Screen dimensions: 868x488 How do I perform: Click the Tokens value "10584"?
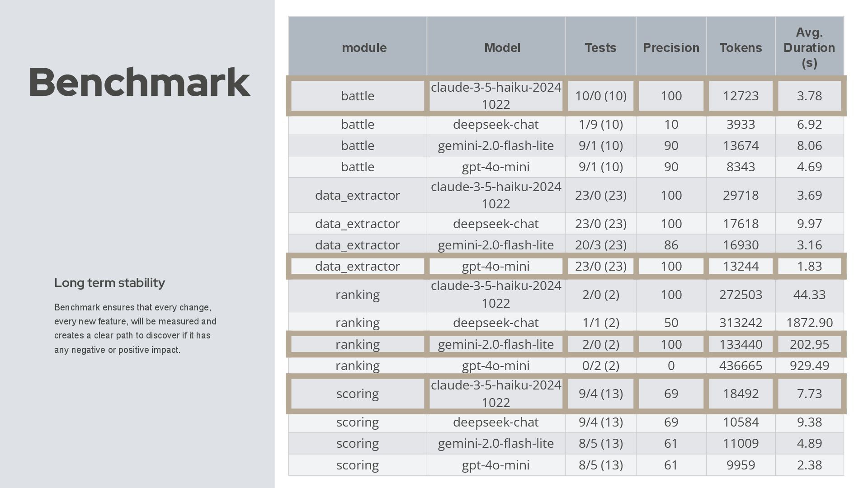741,422
